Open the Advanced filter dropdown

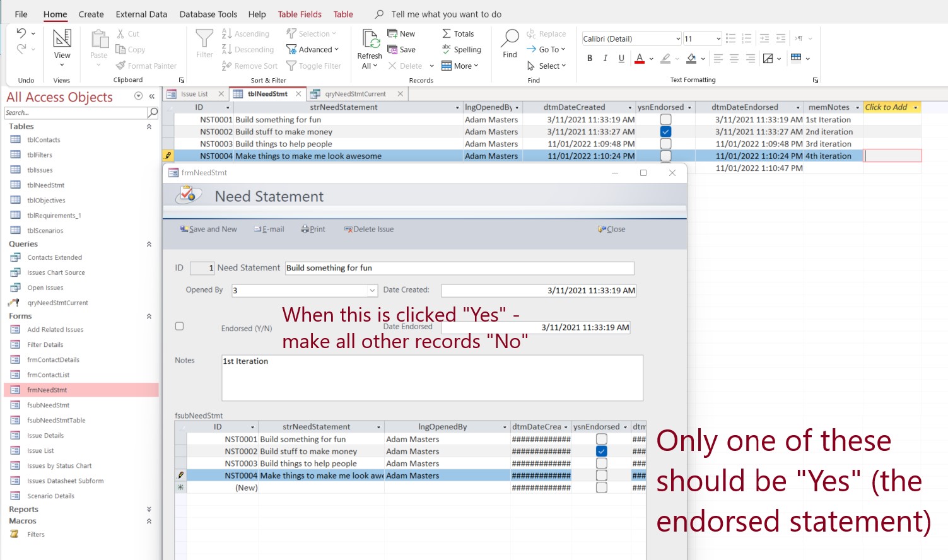coord(313,49)
